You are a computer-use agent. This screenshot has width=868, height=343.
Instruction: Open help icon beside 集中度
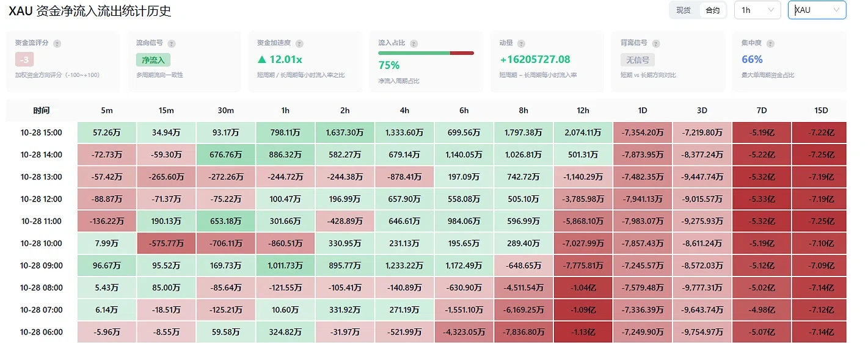[x=770, y=43]
